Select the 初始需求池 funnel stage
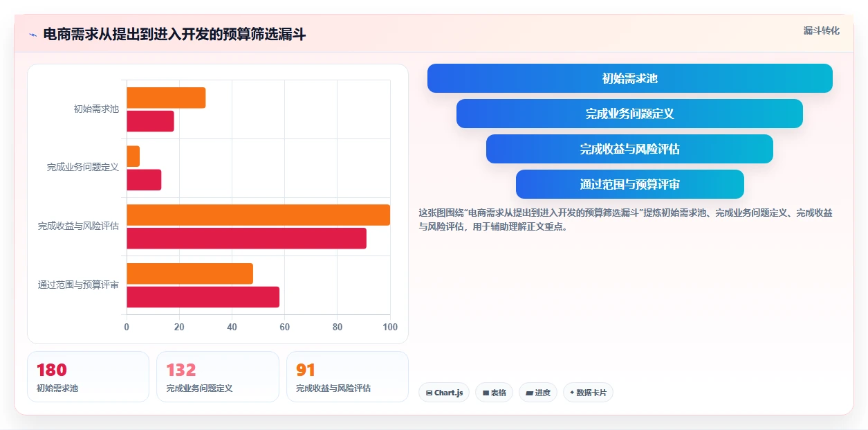This screenshot has height=430, width=868. (630, 78)
